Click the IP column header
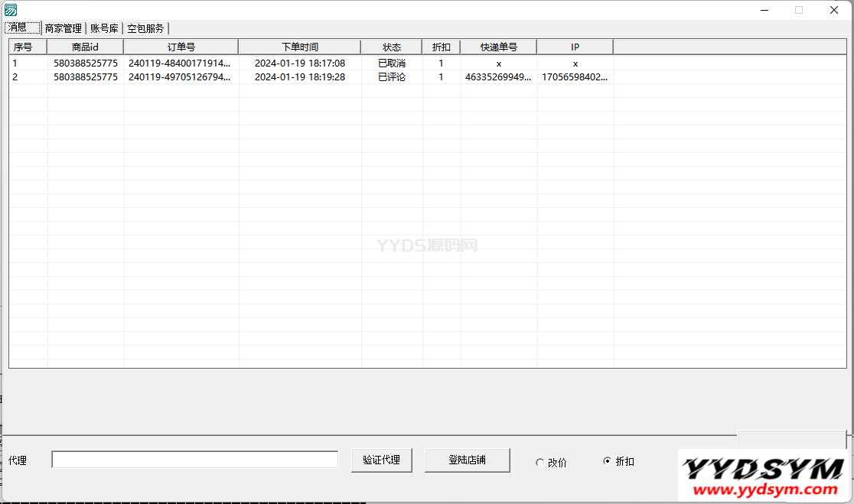Image resolution: width=854 pixels, height=504 pixels. (575, 47)
